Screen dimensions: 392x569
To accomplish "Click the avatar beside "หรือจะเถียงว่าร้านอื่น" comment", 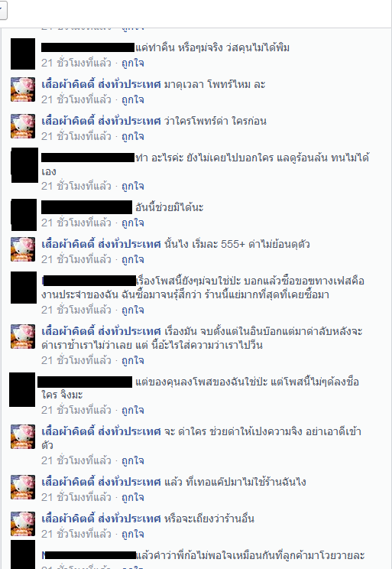I will click(x=23, y=524).
